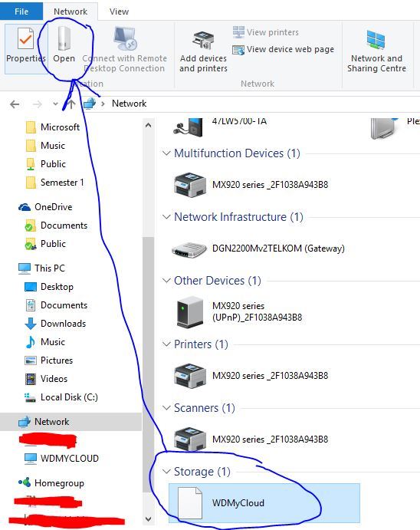The width and height of the screenshot is (420, 530).
Task: Click the navigation pane scrollbar thumb
Action: click(x=148, y=365)
